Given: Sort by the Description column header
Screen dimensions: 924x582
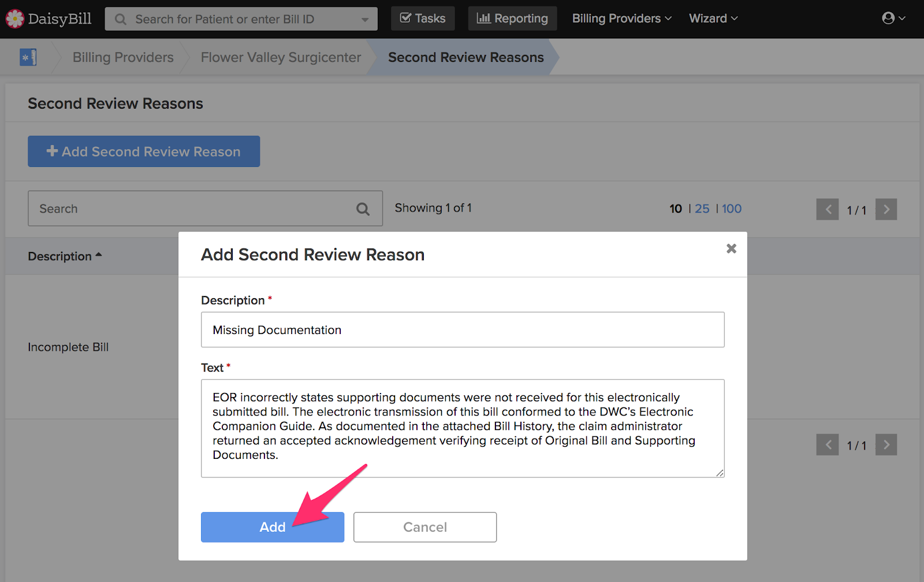Looking at the screenshot, I should pyautogui.click(x=65, y=256).
